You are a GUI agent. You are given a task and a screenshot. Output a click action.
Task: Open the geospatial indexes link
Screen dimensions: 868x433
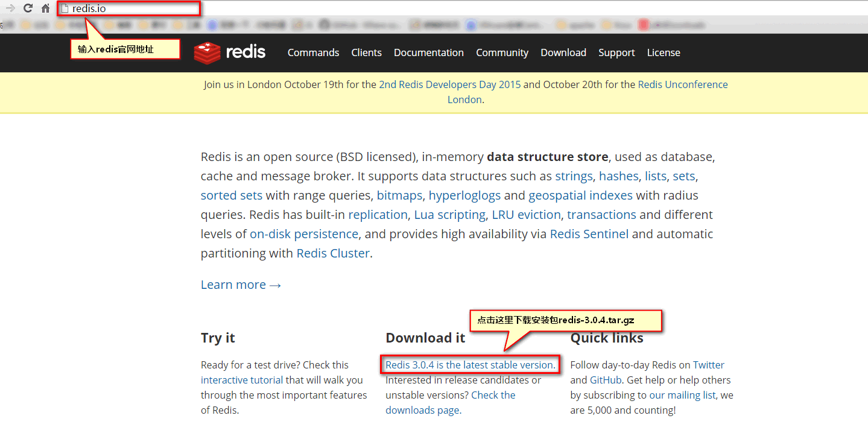coord(580,195)
